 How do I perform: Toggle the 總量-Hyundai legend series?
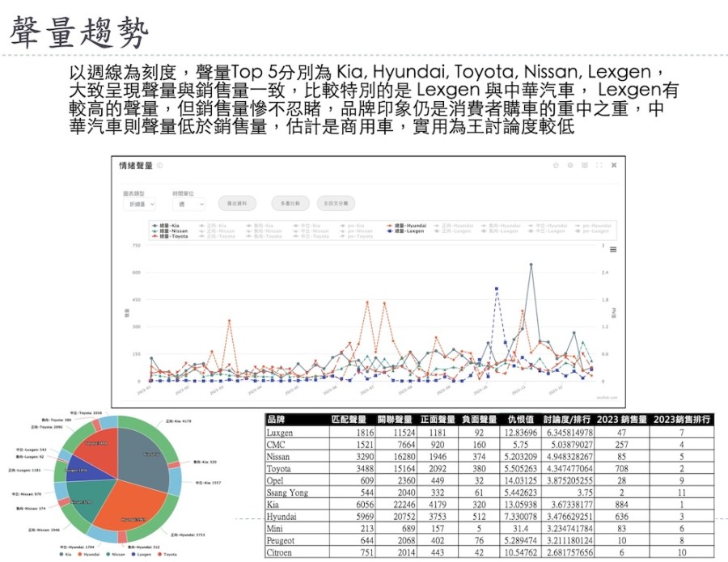(x=406, y=226)
